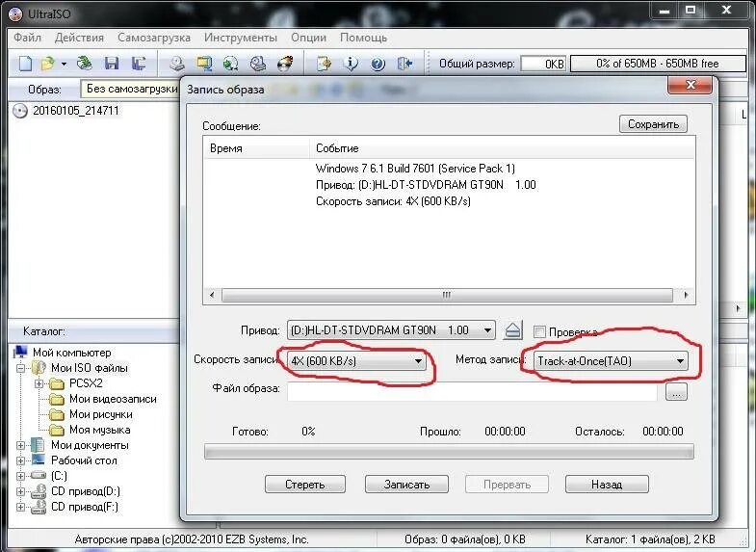The image size is (756, 552).
Task: Click the Save As toolbar icon
Action: click(139, 64)
